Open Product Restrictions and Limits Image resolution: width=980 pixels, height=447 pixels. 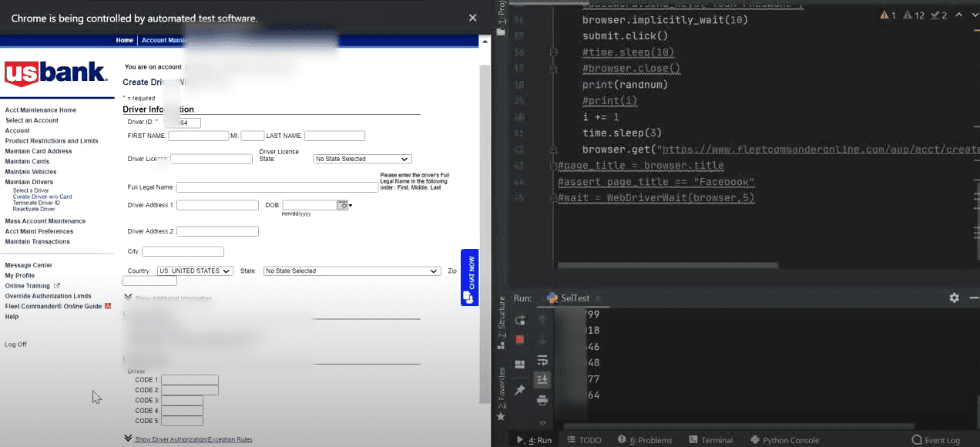point(52,141)
